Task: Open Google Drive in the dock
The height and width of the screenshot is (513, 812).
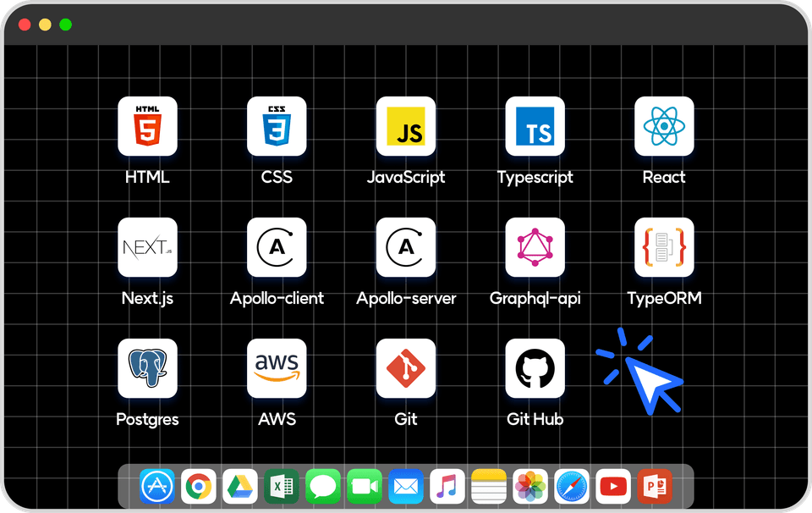Action: pyautogui.click(x=239, y=487)
